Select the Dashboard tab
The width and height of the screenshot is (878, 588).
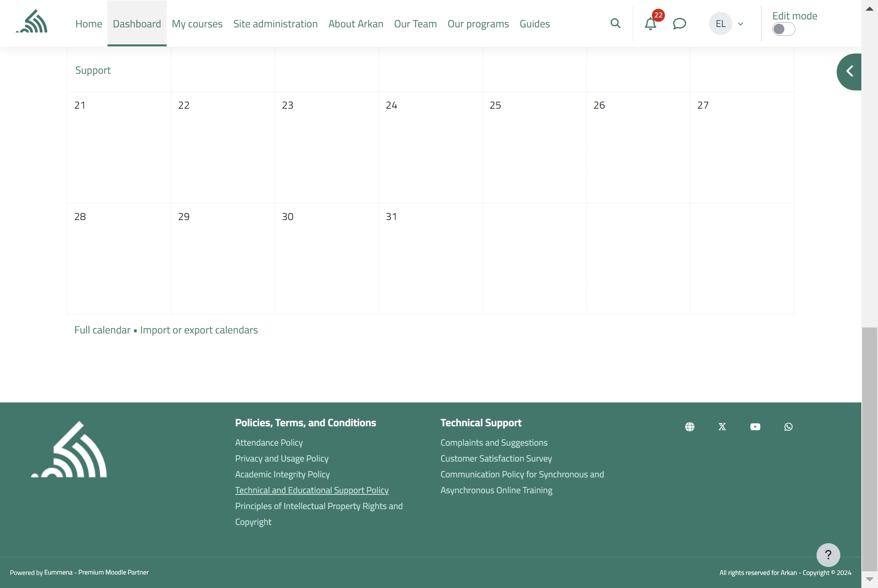(137, 24)
